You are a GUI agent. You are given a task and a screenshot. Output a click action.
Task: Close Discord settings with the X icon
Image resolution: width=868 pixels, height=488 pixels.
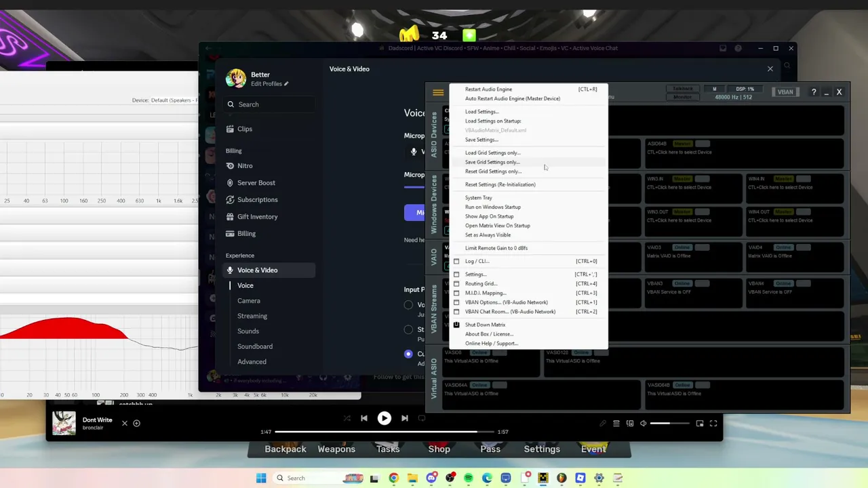point(770,69)
